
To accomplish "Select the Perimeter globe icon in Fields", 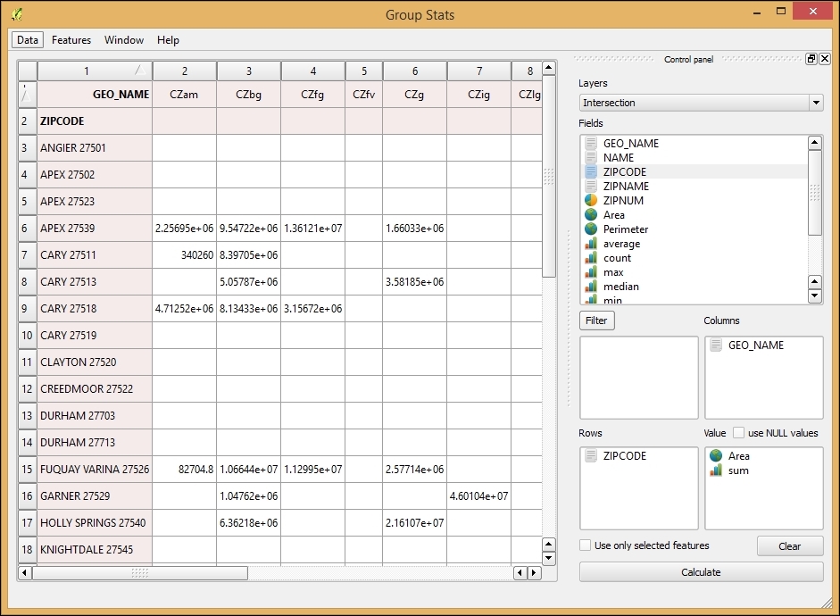I will [590, 229].
